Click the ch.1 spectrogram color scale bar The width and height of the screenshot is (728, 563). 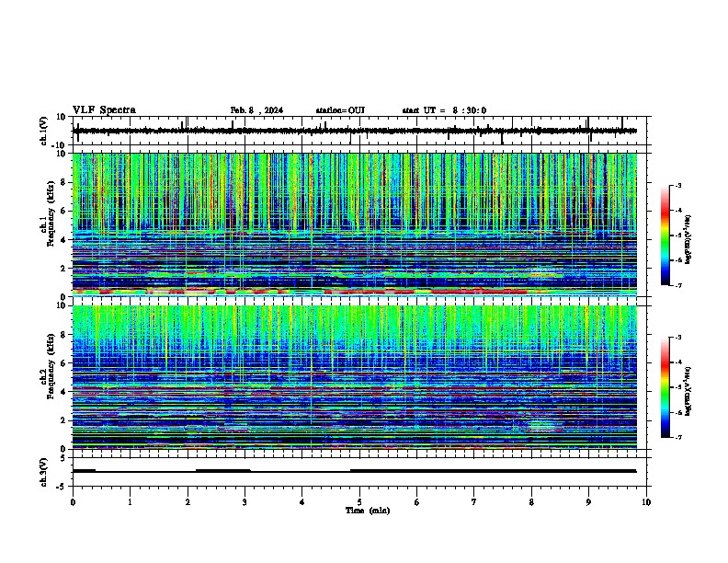[665, 236]
